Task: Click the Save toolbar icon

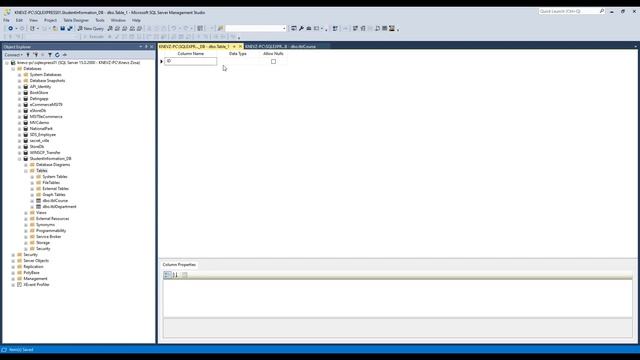Action: (62, 29)
